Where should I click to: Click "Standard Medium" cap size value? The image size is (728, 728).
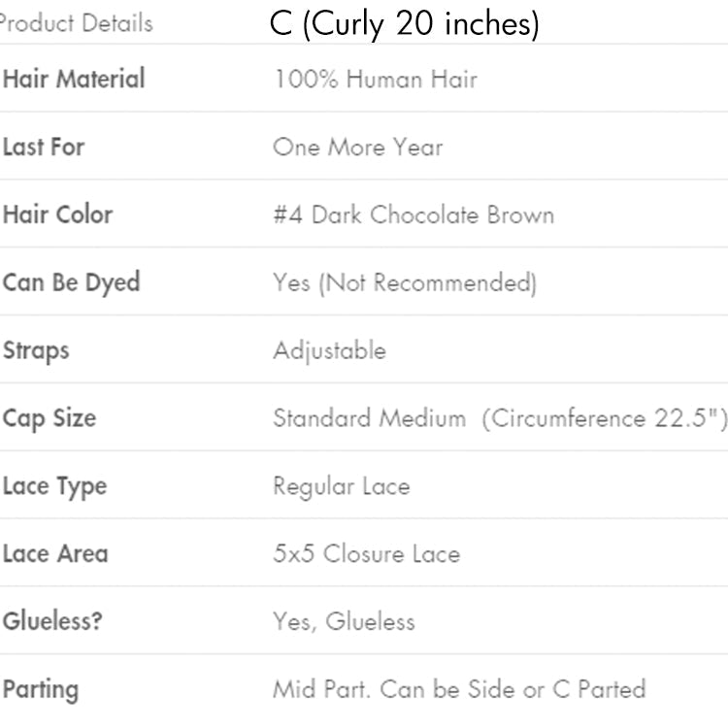coord(369,418)
